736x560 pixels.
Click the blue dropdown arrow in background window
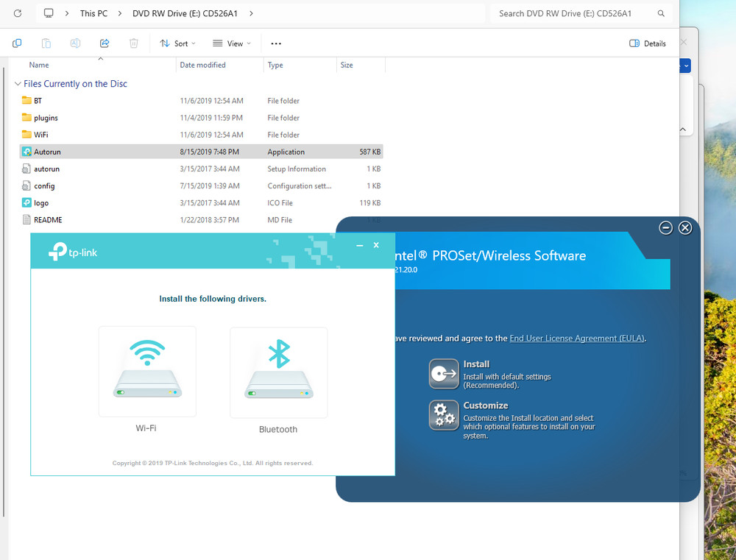click(686, 65)
